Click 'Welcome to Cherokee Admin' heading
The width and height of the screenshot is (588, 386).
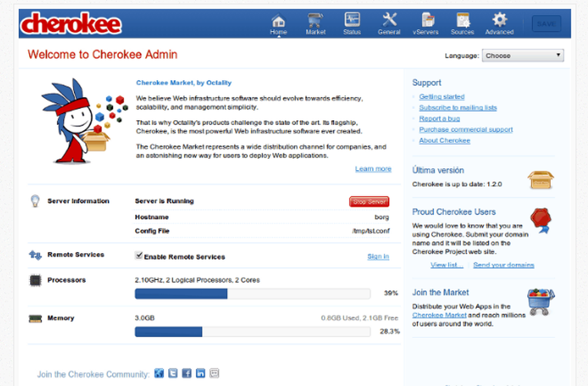pos(102,54)
